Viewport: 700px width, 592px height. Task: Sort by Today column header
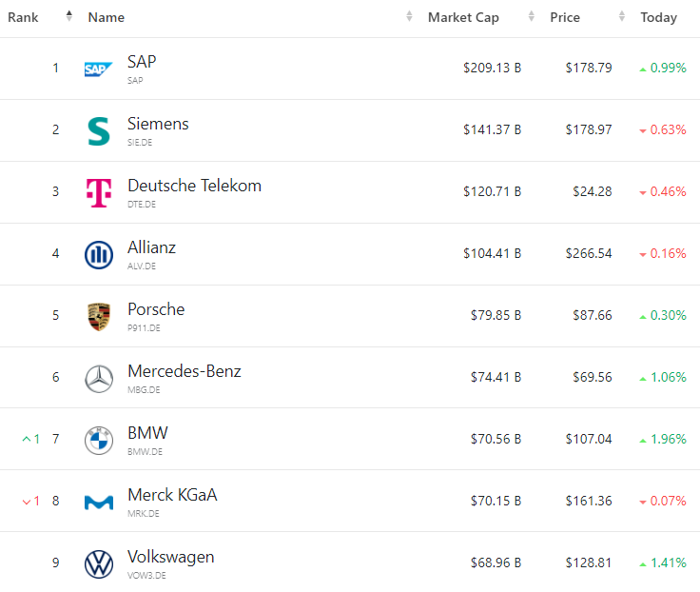(x=658, y=17)
